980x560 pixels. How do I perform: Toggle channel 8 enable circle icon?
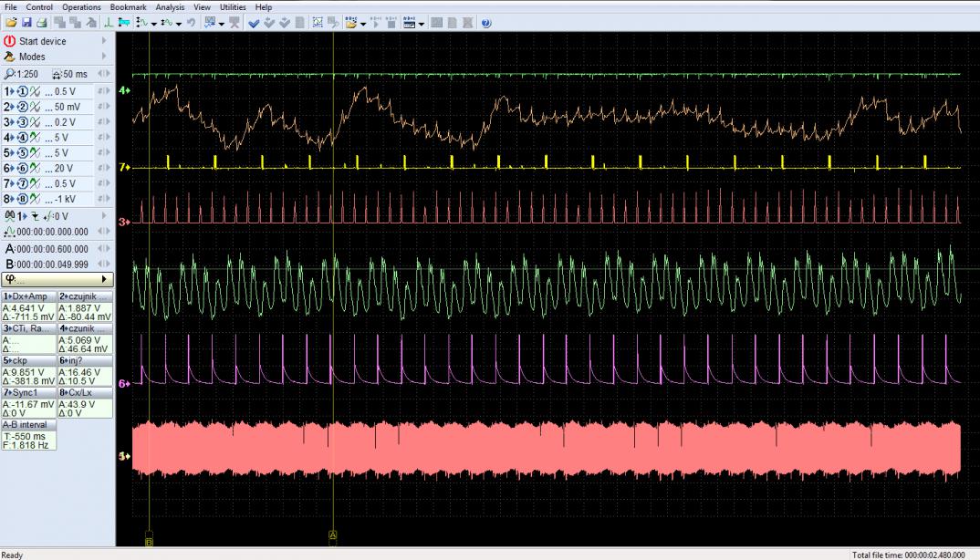[21, 199]
